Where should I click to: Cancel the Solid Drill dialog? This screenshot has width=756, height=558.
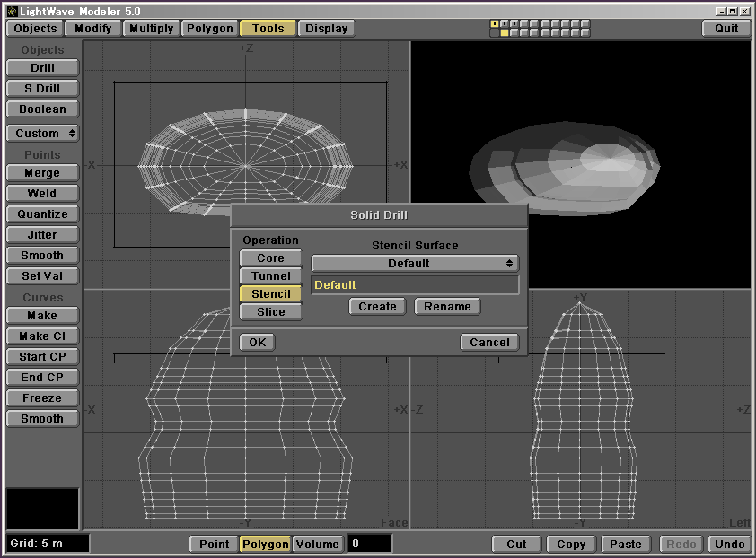[489, 343]
